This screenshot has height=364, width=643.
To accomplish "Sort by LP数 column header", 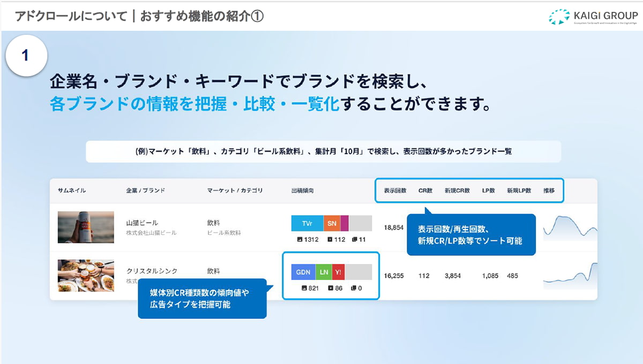I will 488,191.
